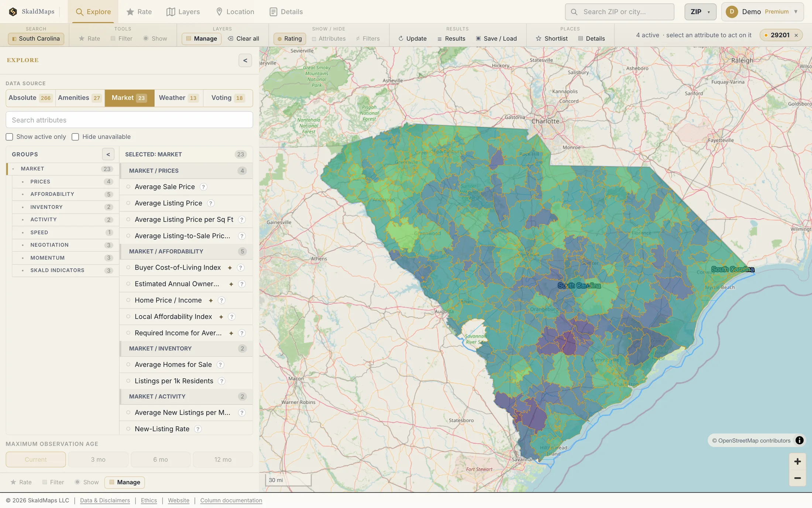Collapse the Groups column
The width and height of the screenshot is (812, 508).
tap(108, 154)
